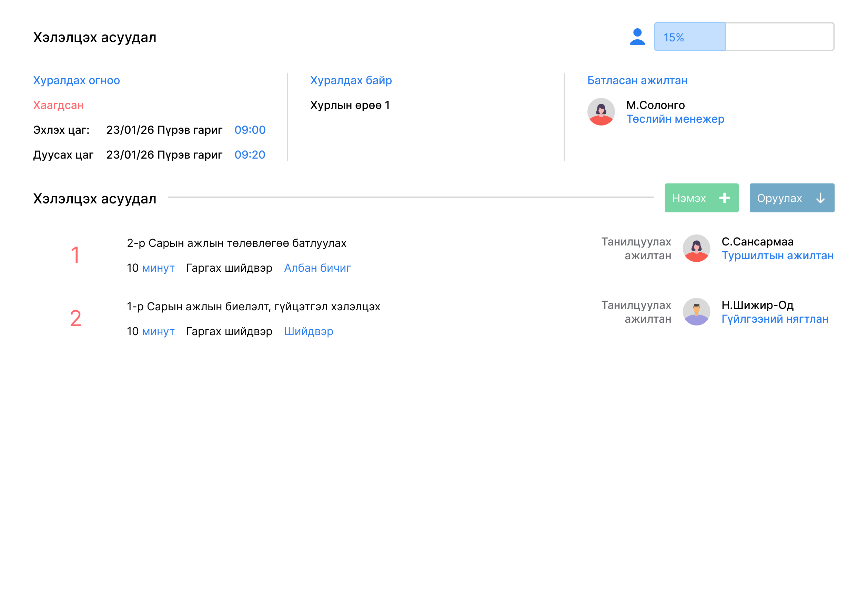This screenshot has width=868, height=593.
Task: Click the Туршилтын ажилтан role link
Action: point(777,255)
